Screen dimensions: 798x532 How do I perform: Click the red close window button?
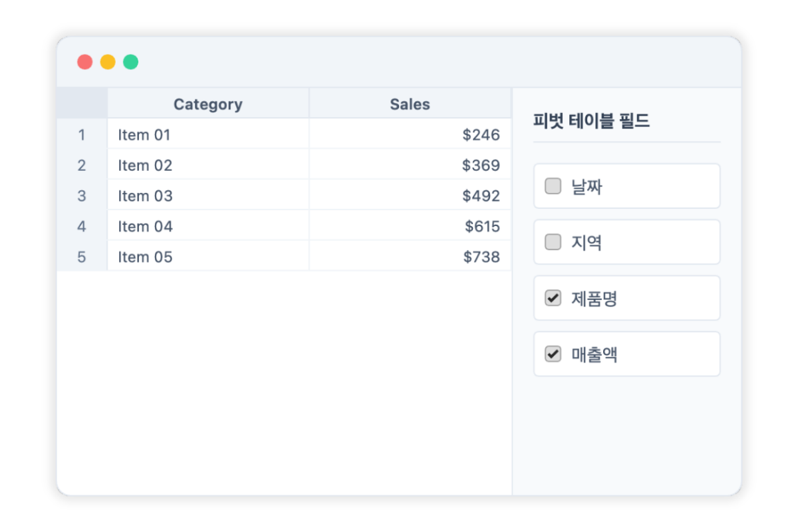(84, 62)
